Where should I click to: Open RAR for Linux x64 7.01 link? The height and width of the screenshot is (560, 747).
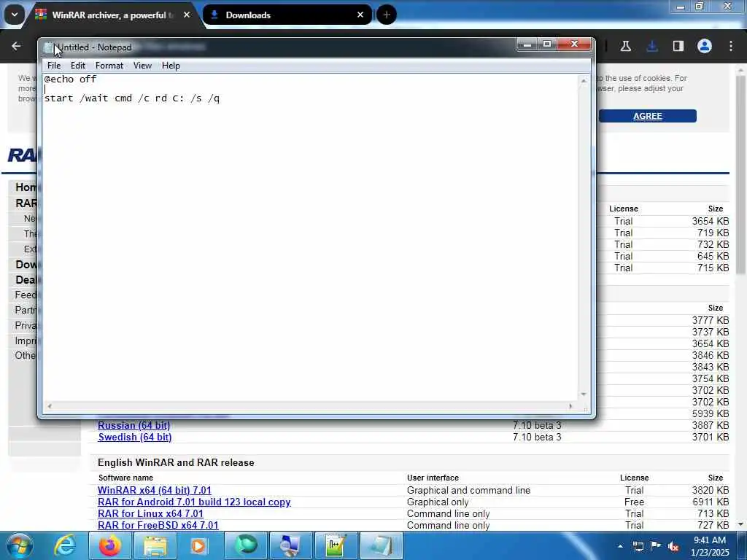pos(150,514)
